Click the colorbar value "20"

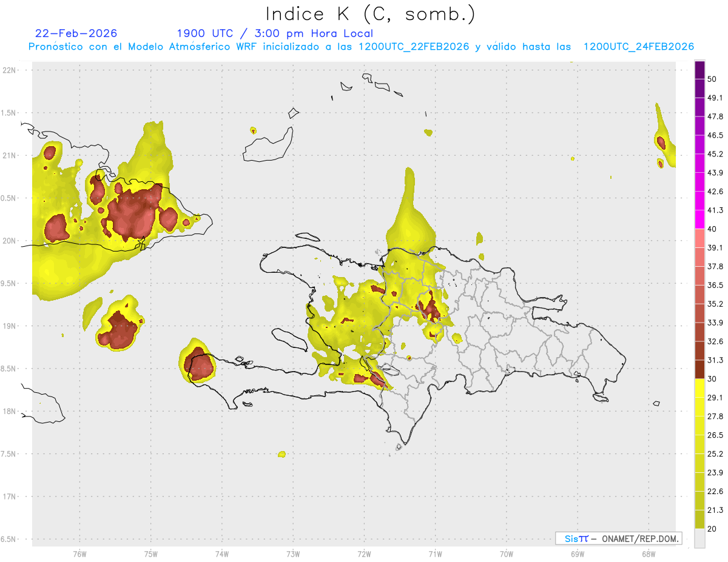(x=712, y=529)
